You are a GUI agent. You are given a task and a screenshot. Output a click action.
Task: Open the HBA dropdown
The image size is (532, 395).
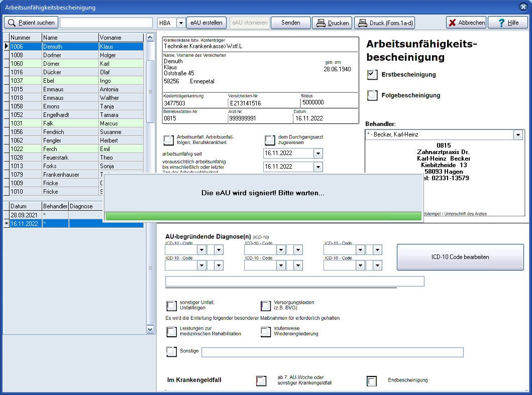tap(181, 23)
